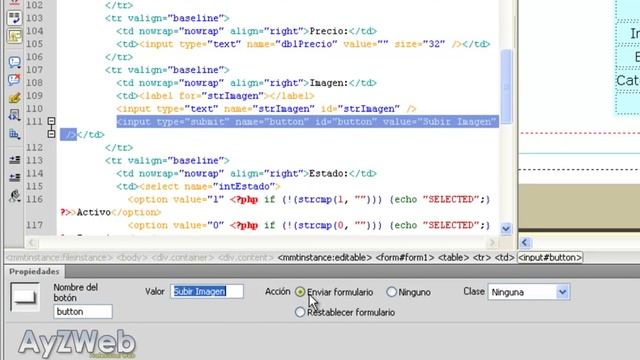This screenshot has width=640, height=360.
Task: Click dimmed <div.content> tag in tag selector
Action: pyautogui.click(x=246, y=258)
